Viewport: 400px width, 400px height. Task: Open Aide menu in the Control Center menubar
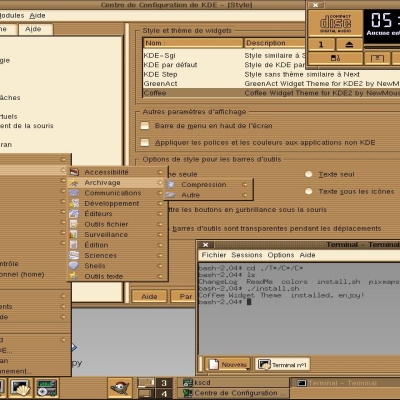tap(37, 16)
